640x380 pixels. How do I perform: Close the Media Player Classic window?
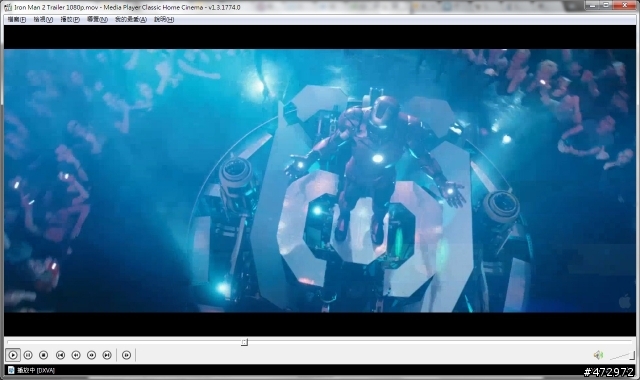coord(624,5)
